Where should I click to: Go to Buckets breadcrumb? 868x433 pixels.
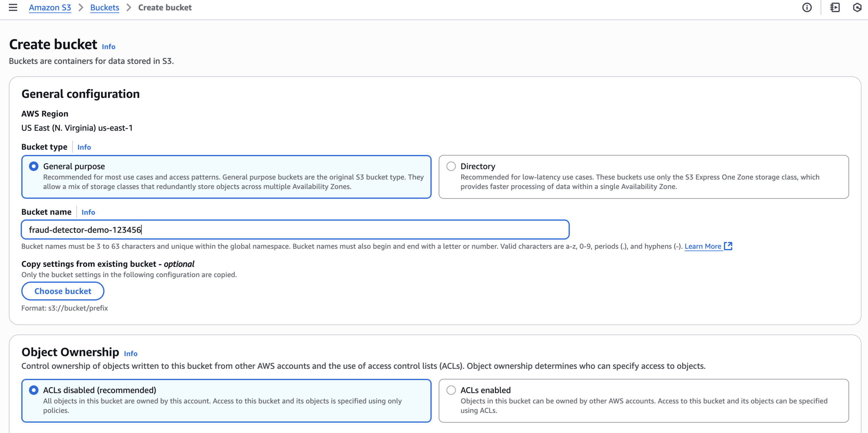click(105, 8)
